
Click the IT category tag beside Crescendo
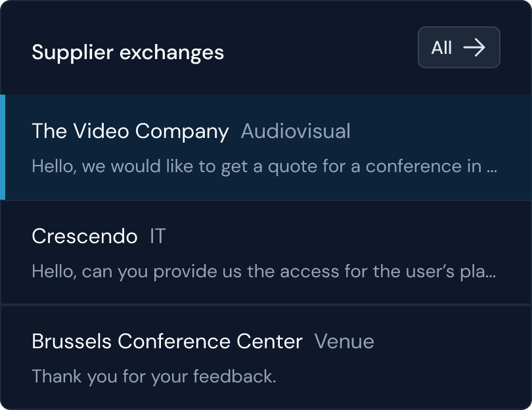[158, 236]
